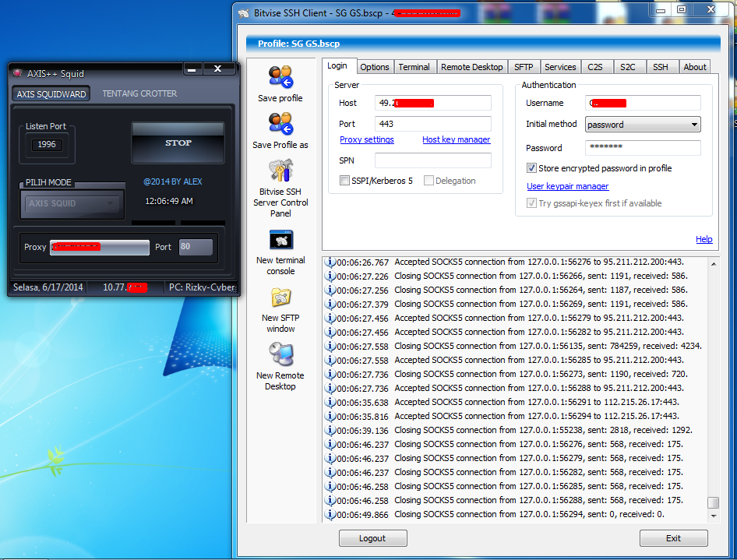
Task: Click the Save Profile as icon
Action: (x=280, y=124)
